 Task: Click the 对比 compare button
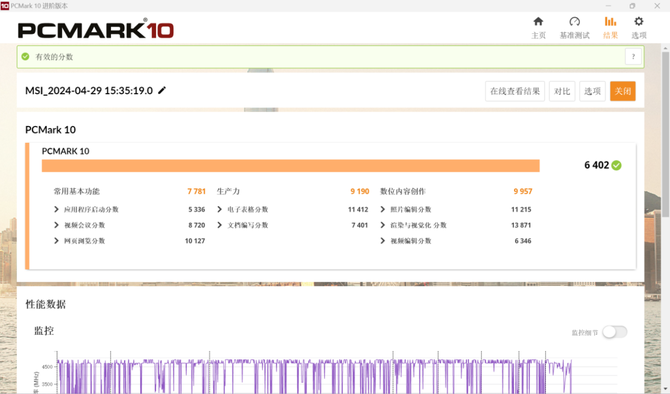click(x=562, y=91)
